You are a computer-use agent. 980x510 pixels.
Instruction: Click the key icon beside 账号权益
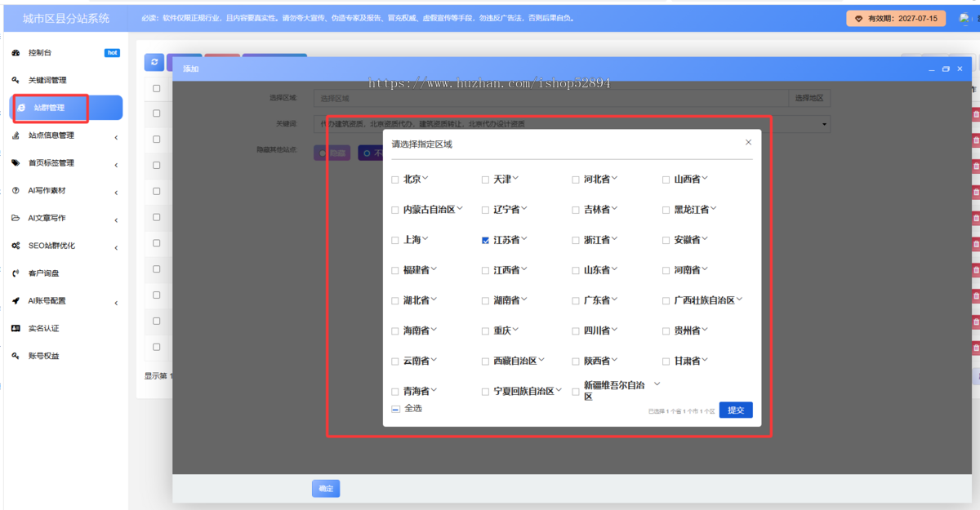16,356
